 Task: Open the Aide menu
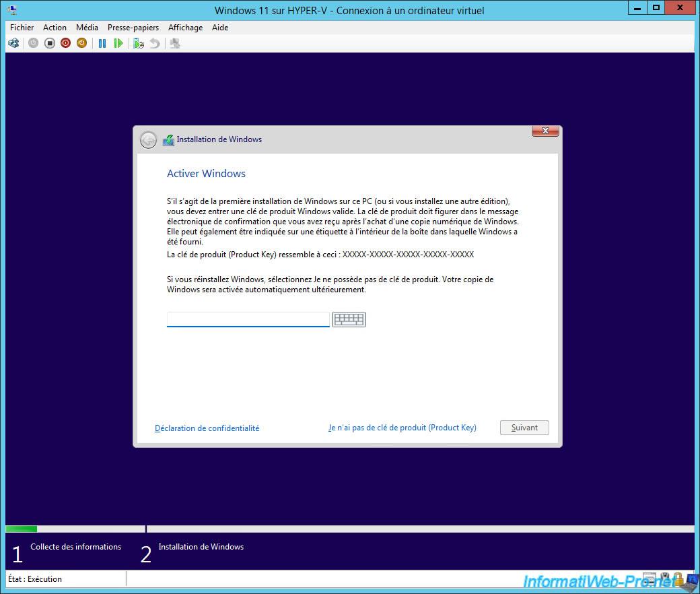[x=220, y=28]
